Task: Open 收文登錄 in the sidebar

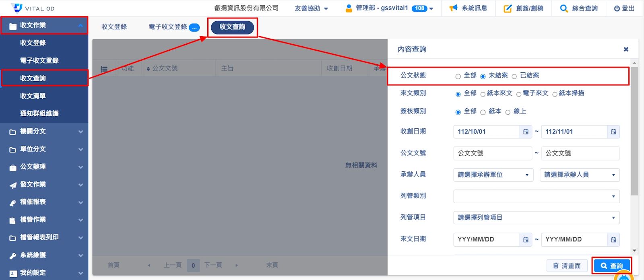Action: point(33,43)
